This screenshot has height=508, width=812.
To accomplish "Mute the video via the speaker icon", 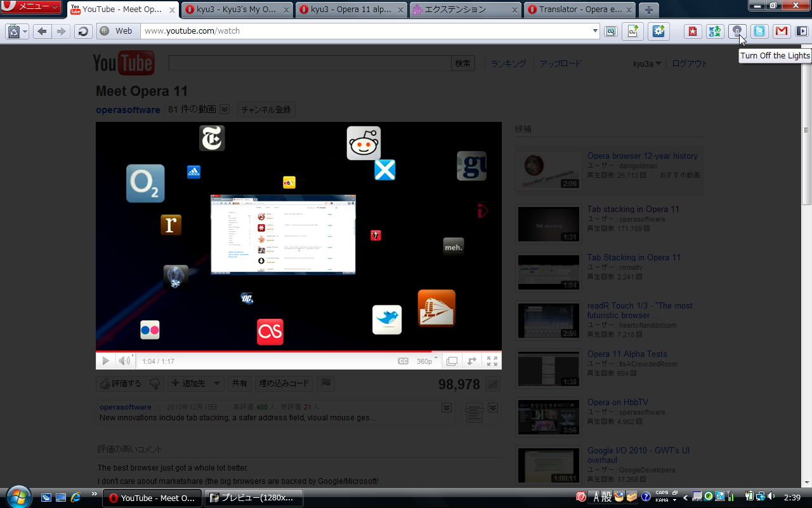I will pyautogui.click(x=124, y=361).
